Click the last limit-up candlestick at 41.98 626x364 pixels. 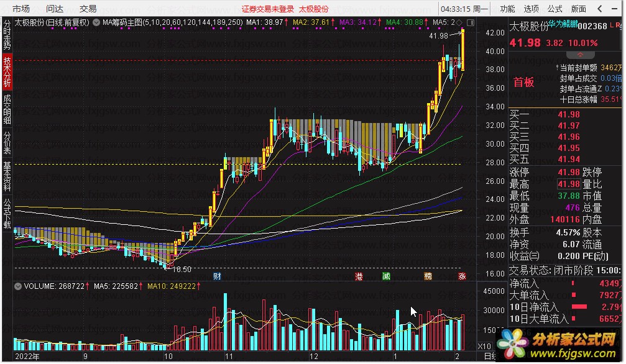pos(463,50)
